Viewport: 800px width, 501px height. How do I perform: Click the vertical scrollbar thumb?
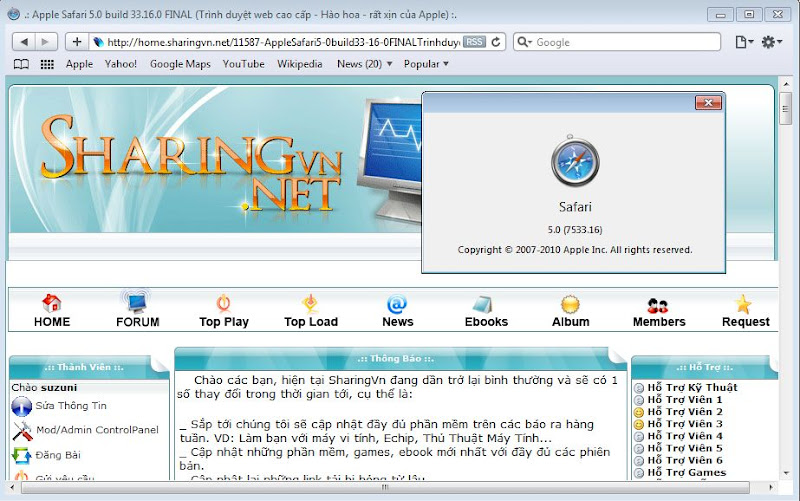(786, 108)
